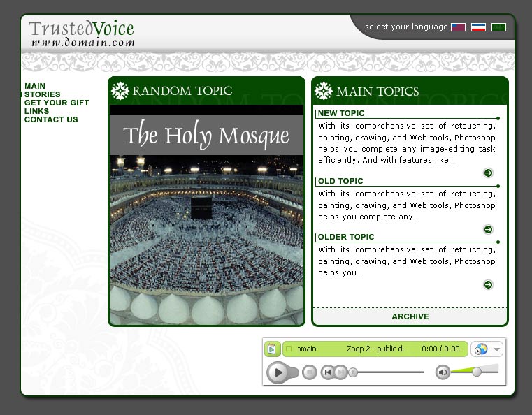The image size is (532, 415).
Task: Click the Stop button in media player
Action: coord(310,372)
